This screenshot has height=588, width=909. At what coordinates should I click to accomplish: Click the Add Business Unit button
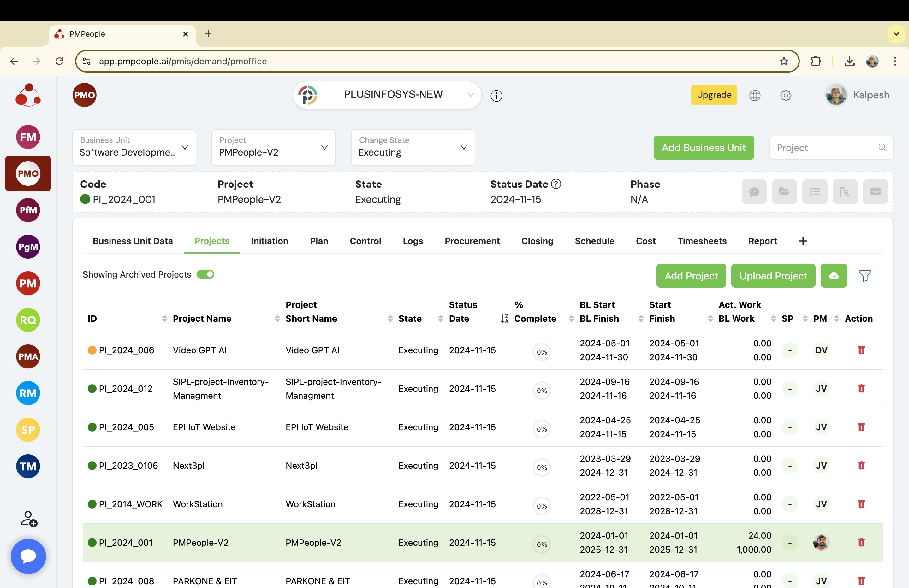(703, 147)
